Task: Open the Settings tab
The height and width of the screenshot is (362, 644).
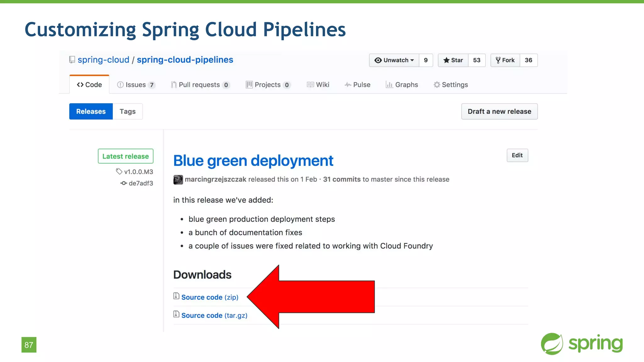Action: (x=451, y=85)
